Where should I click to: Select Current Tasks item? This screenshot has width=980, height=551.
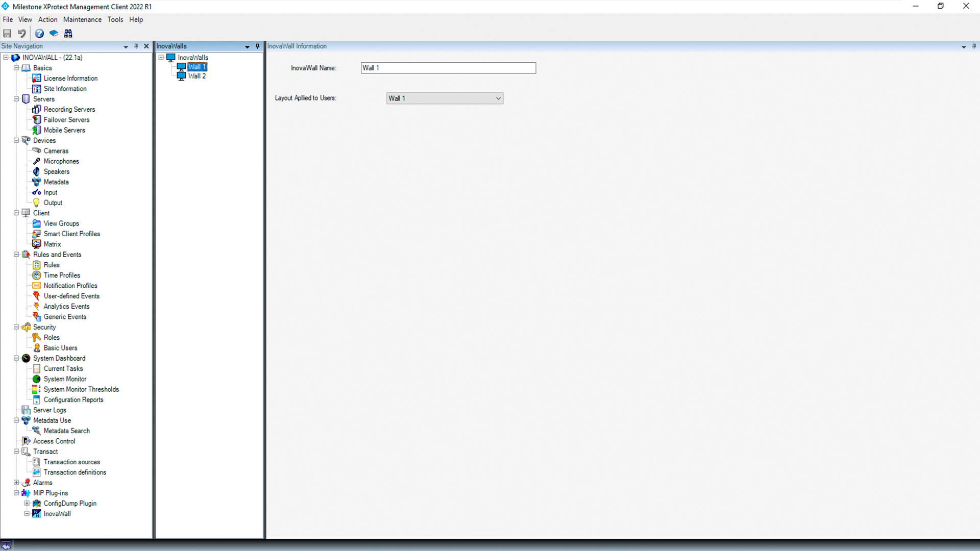[x=63, y=369]
